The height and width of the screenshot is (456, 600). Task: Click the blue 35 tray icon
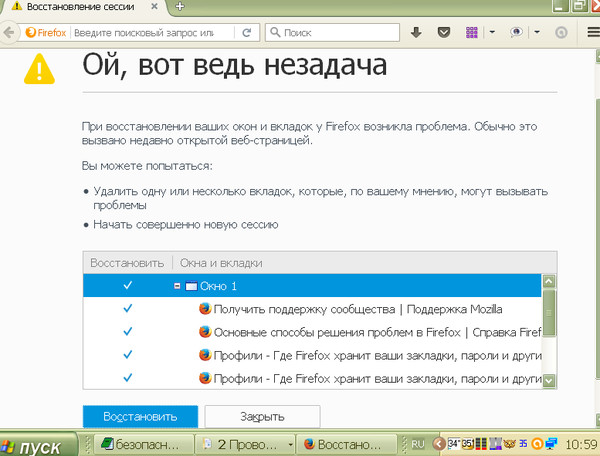pyautogui.click(x=523, y=443)
